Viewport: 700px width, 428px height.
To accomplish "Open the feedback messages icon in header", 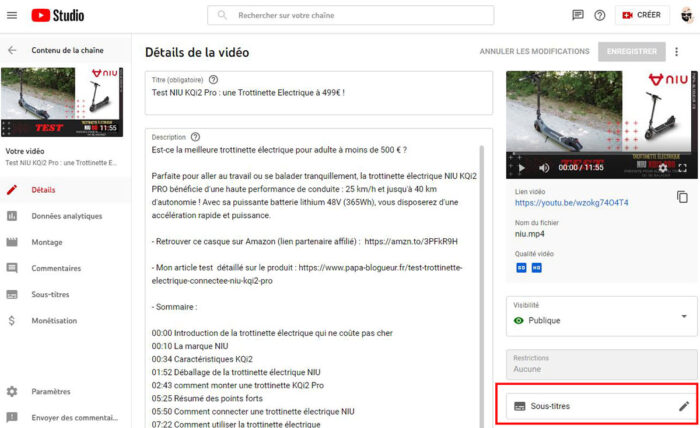I will (x=578, y=15).
